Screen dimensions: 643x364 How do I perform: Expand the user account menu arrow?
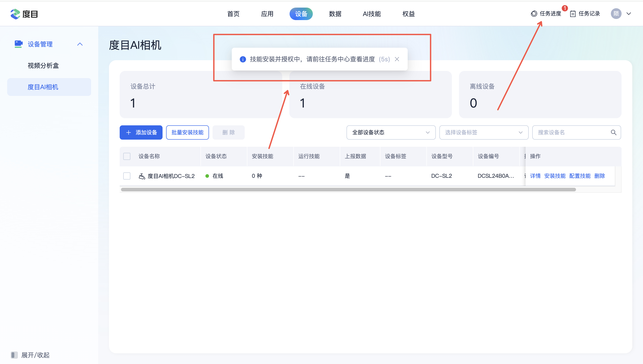click(628, 14)
